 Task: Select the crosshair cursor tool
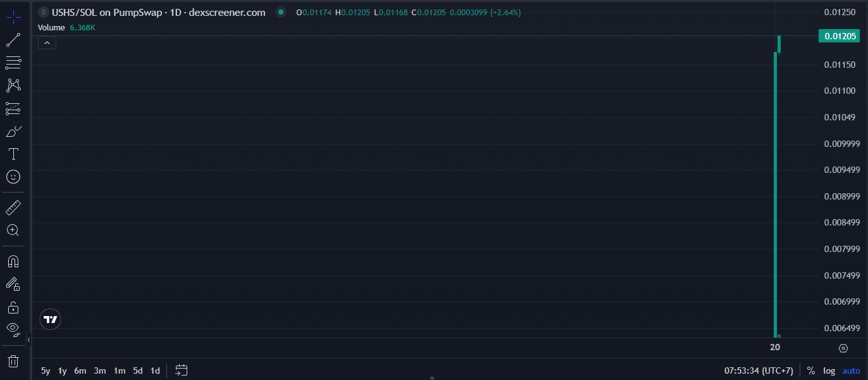click(13, 17)
